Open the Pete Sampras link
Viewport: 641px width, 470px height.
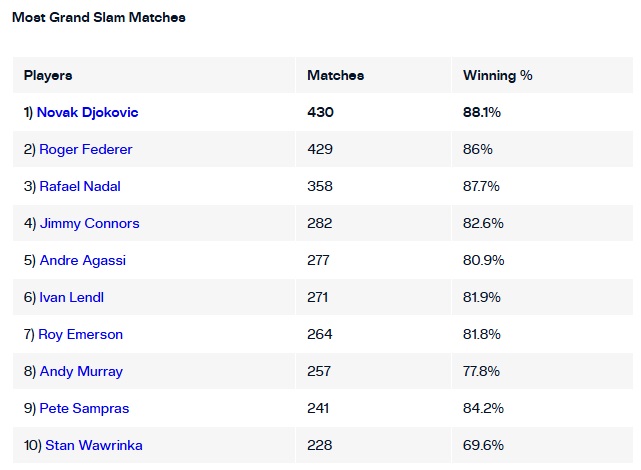[x=85, y=408]
